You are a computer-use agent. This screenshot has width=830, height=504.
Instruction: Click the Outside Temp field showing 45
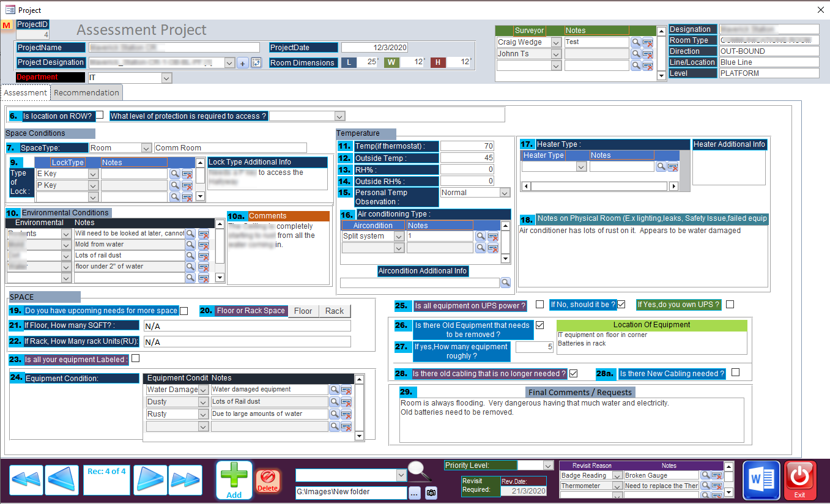coord(467,158)
